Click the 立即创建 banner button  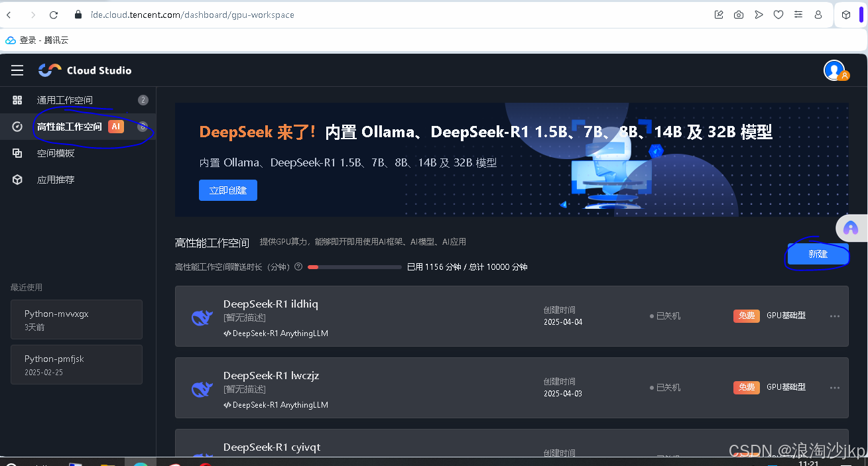tap(228, 190)
